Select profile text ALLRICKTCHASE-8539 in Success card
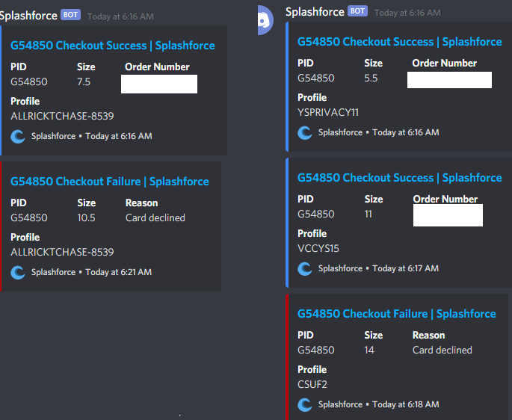 (62, 117)
